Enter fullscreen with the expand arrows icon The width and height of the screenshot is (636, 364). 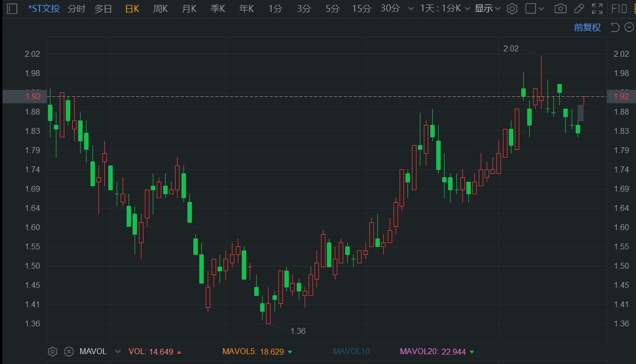click(x=597, y=8)
